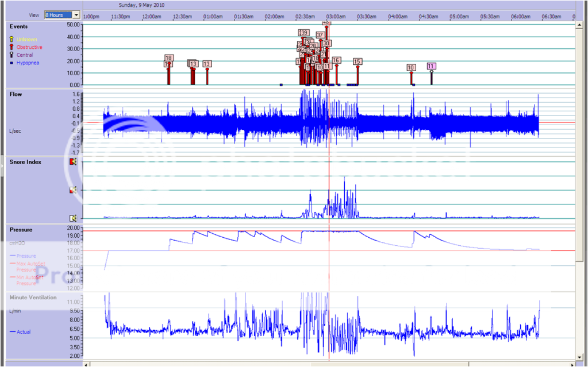
Task: Click the horizontal scrollbar left arrow
Action: tap(86, 364)
